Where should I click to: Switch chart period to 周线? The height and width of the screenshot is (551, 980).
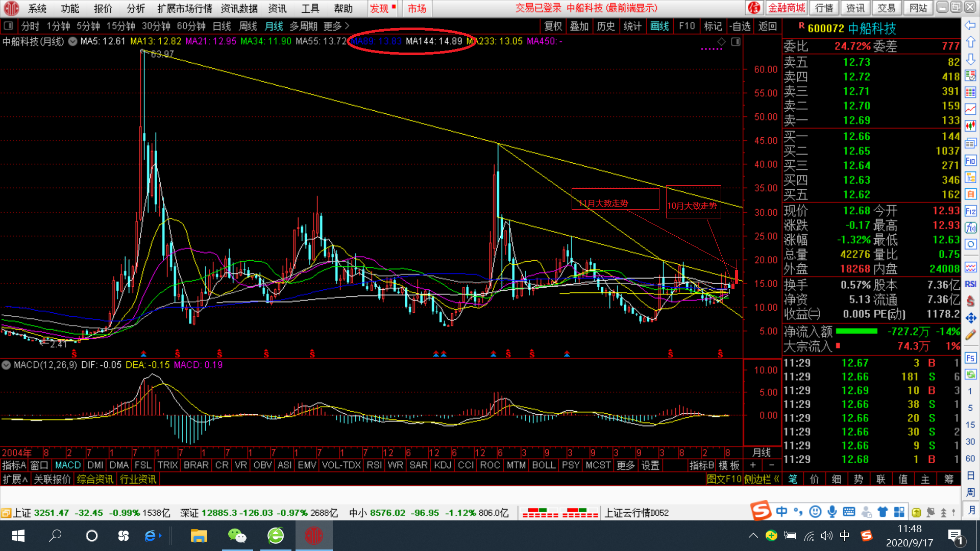[248, 26]
